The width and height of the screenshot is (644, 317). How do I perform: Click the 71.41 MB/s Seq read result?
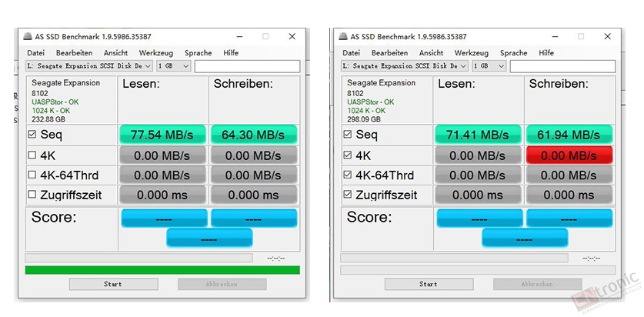[x=478, y=135]
